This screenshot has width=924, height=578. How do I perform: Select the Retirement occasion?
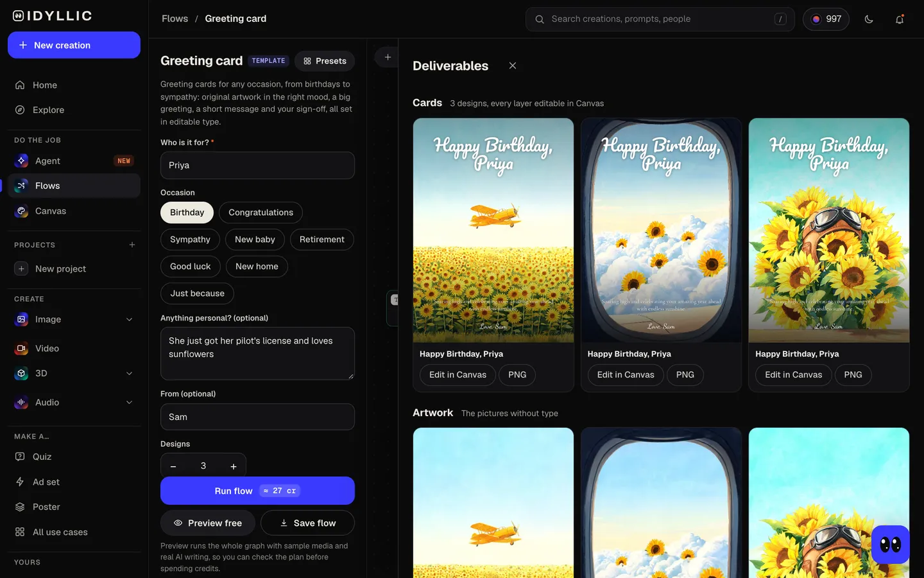click(322, 240)
